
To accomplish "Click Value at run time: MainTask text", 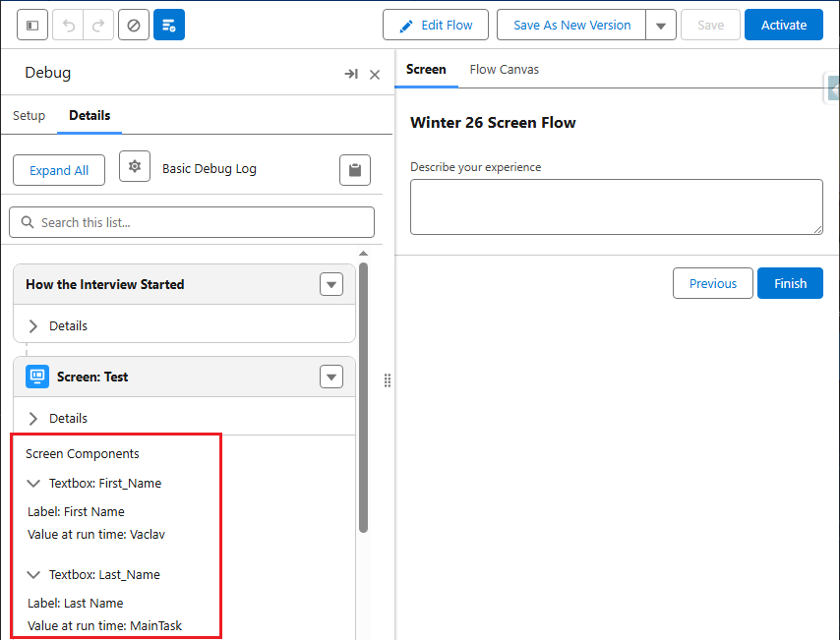I will (x=105, y=625).
